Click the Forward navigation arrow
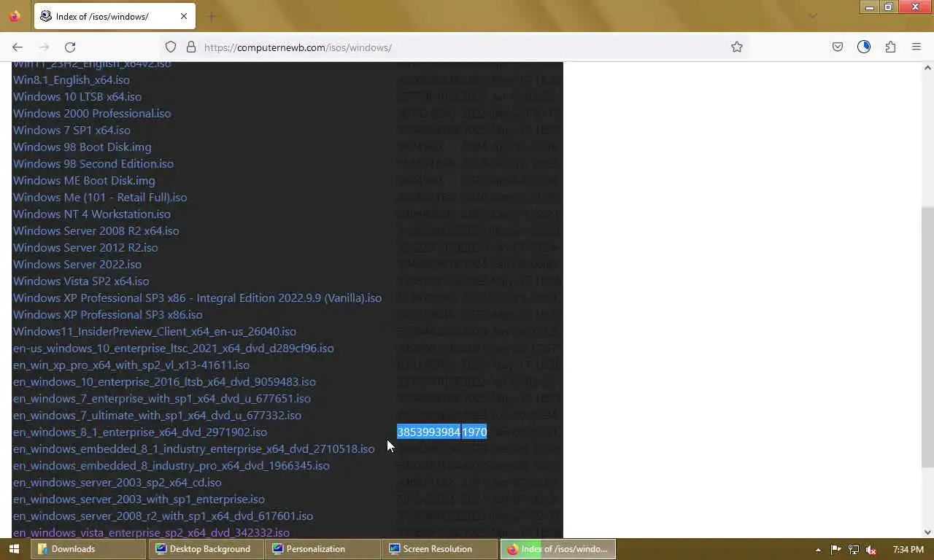 44,47
